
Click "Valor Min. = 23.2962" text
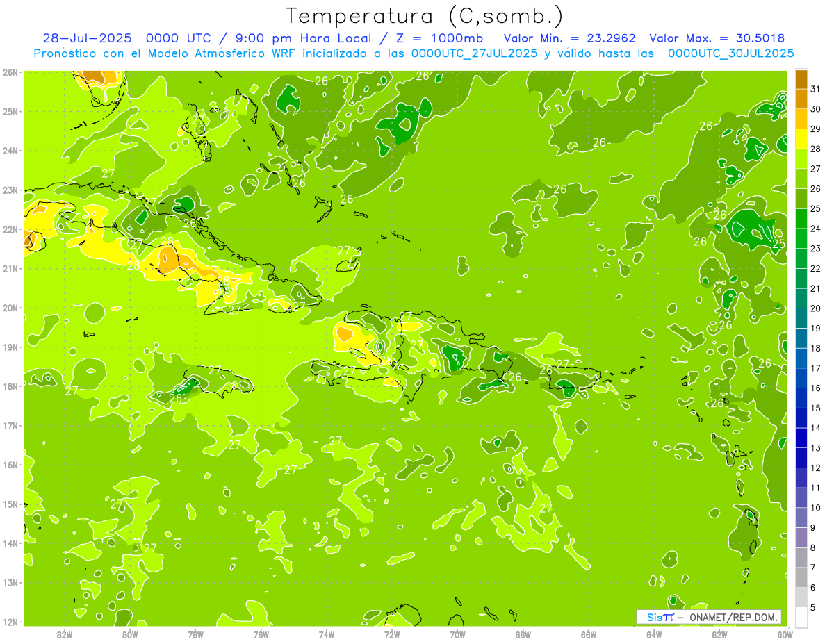(x=569, y=38)
